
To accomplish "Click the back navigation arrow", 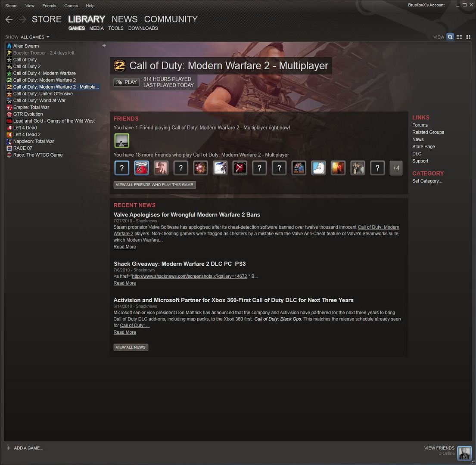I will [9, 19].
